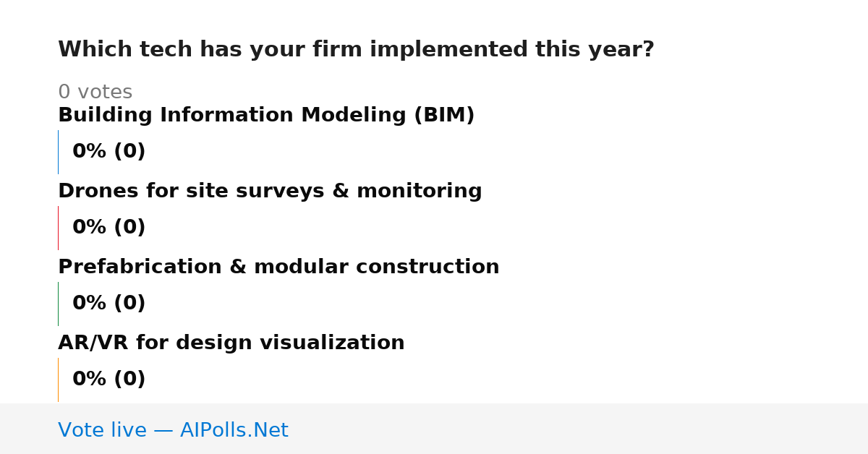Click the red Drones result bar

(58, 228)
